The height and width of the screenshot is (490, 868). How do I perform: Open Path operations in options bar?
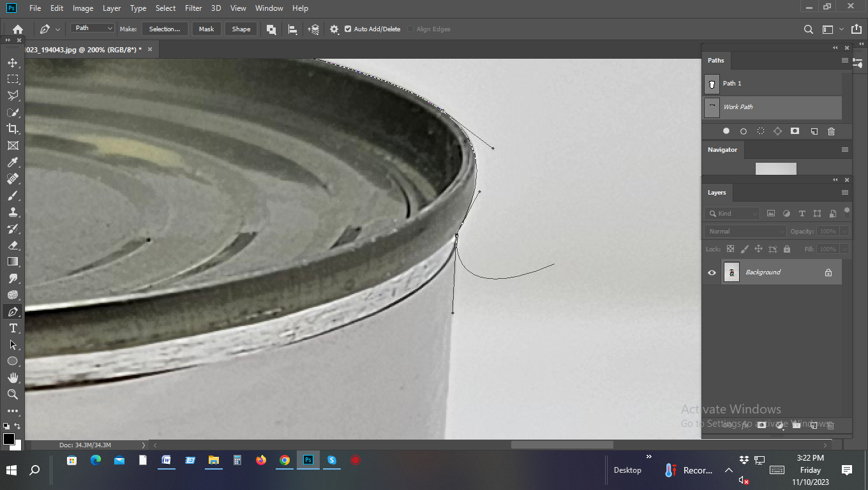[271, 29]
